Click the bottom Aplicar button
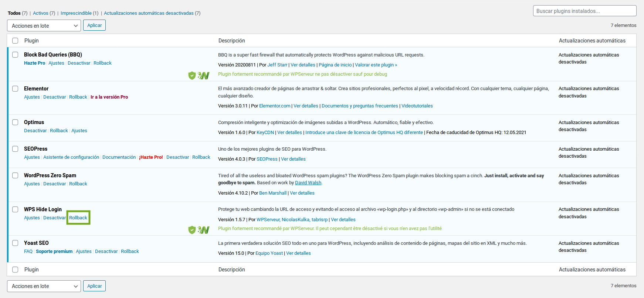Viewport: 644px width, 298px height. click(x=95, y=286)
